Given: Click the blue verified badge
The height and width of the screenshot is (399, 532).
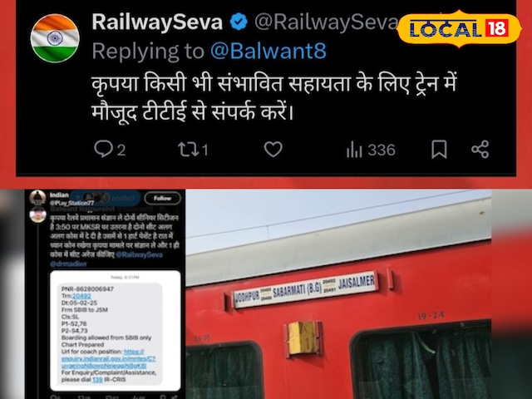Looking at the screenshot, I should pos(239,22).
